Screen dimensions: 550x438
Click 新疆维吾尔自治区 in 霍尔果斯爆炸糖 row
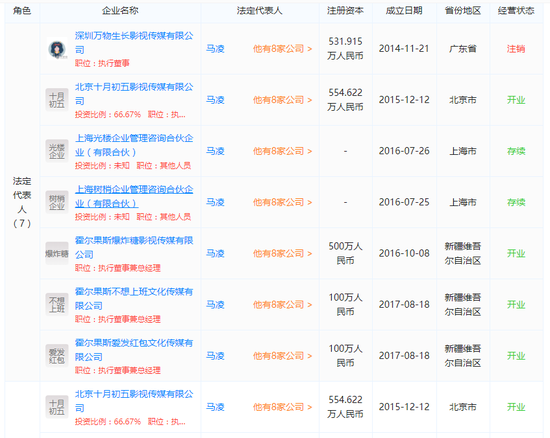463,254
